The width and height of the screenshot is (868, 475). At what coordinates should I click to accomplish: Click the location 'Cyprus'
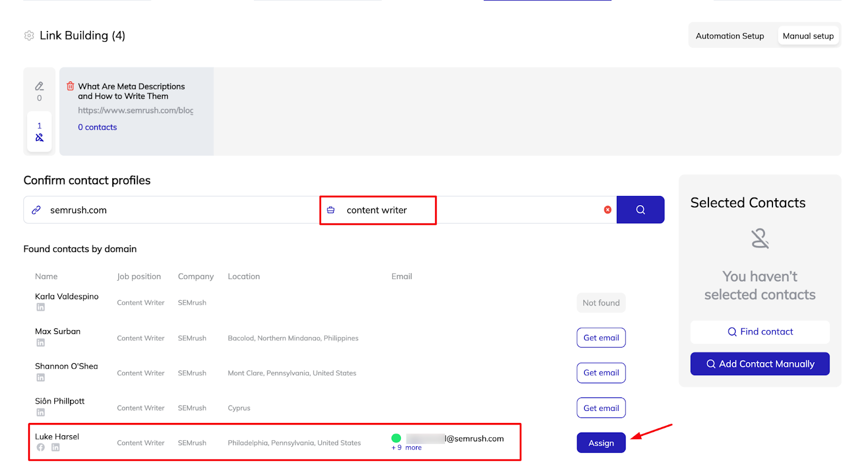[x=239, y=408]
